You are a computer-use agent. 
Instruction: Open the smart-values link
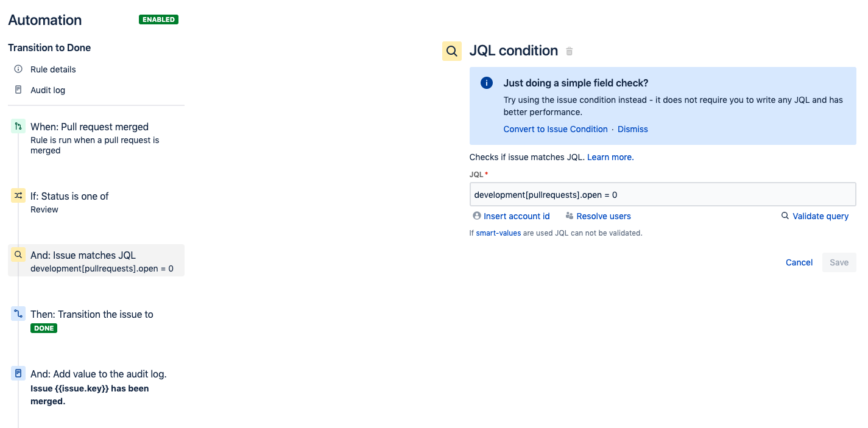[498, 233]
